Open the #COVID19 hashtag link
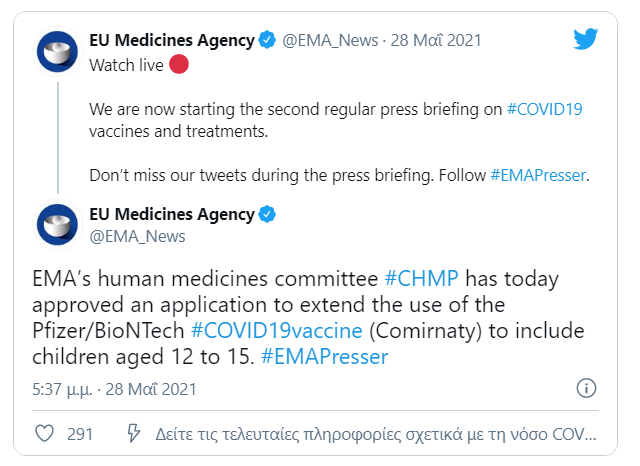Screen dimensions: 640x466 tap(544, 109)
